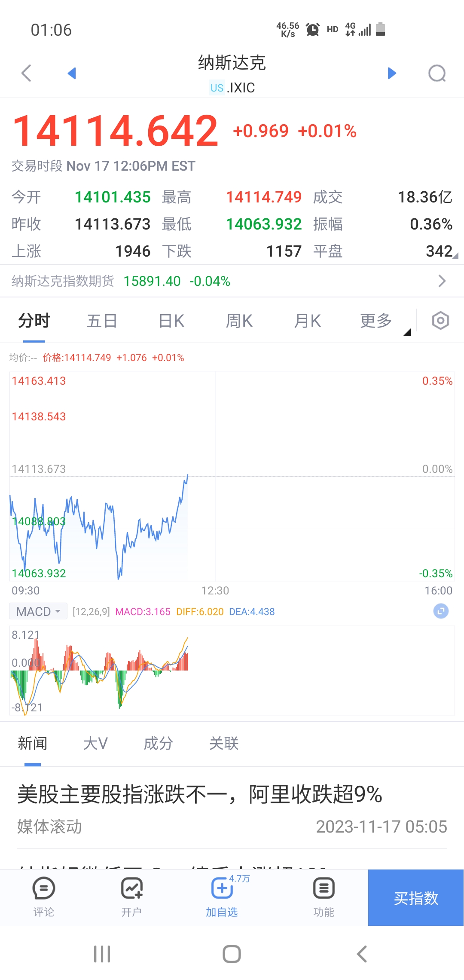Open chart settings hexagon icon

click(440, 321)
